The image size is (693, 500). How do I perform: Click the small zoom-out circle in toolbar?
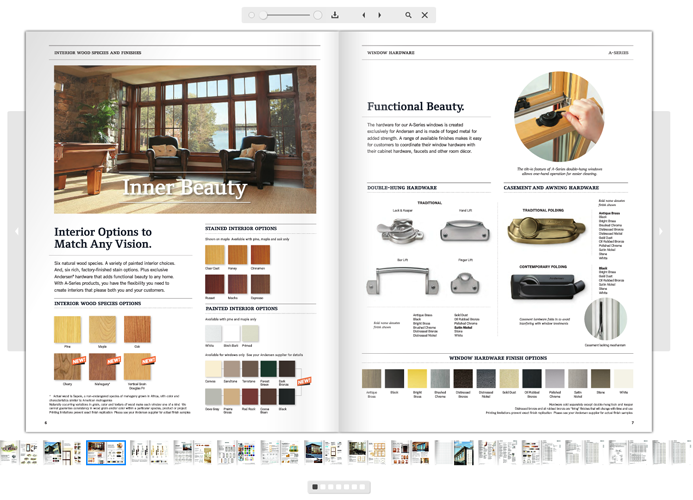[x=251, y=15]
